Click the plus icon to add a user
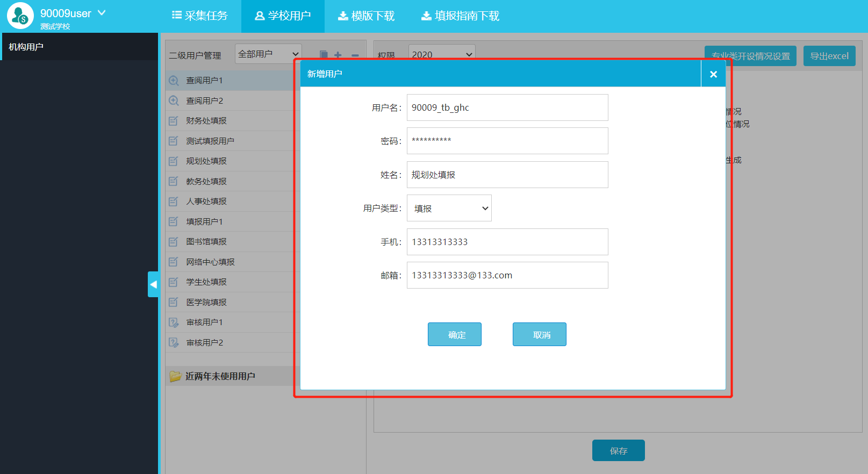The width and height of the screenshot is (868, 474). click(x=338, y=55)
